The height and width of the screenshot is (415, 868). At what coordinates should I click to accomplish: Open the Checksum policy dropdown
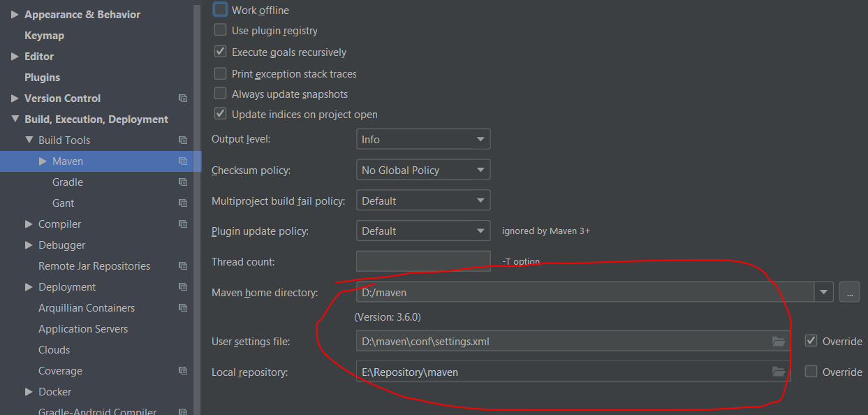coord(423,169)
